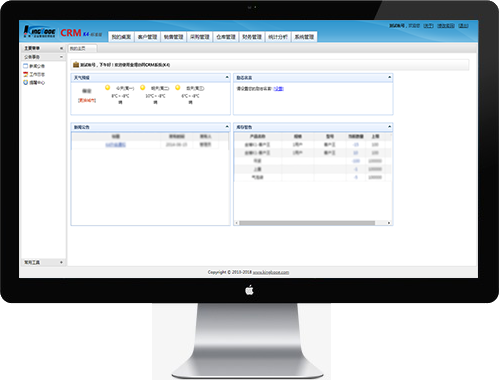
Task: Click today's sun weather icon
Action: click(x=107, y=88)
